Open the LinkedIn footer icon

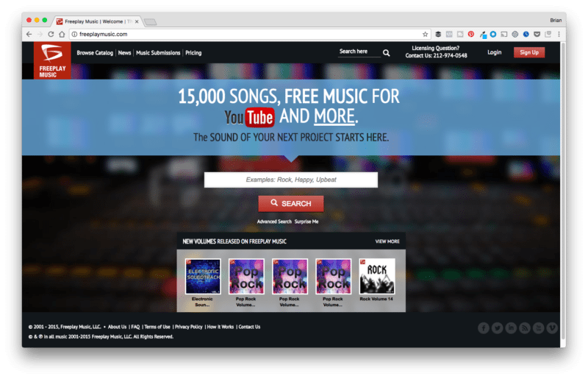click(511, 328)
